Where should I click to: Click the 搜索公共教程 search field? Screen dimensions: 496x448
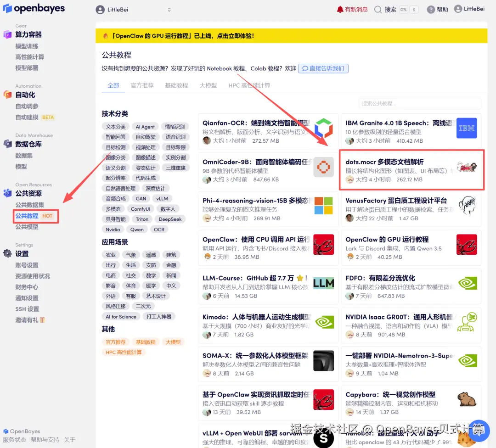click(x=420, y=103)
